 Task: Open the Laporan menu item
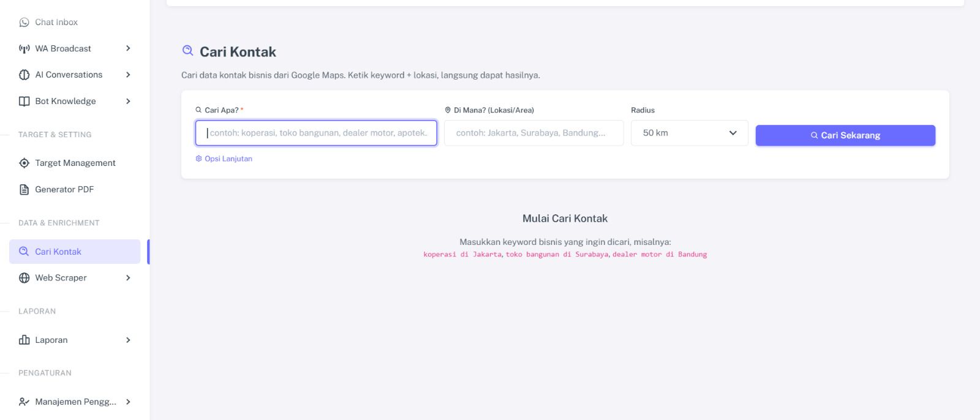[x=75, y=340]
